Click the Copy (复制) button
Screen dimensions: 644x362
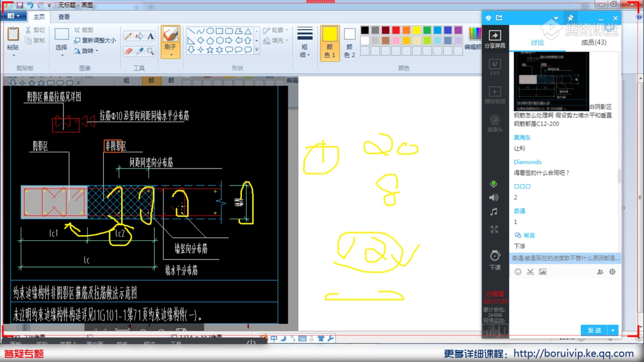(35, 40)
